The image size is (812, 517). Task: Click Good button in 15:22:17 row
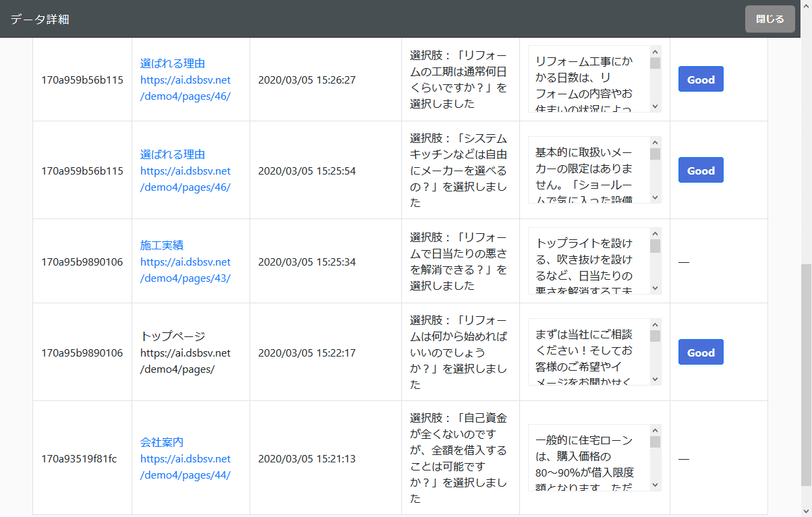(701, 353)
